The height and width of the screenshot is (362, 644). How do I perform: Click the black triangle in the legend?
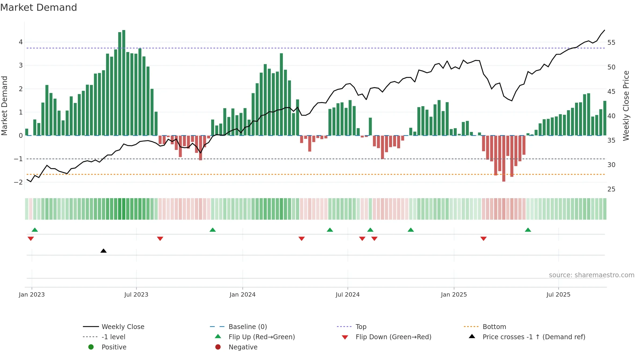click(x=472, y=336)
